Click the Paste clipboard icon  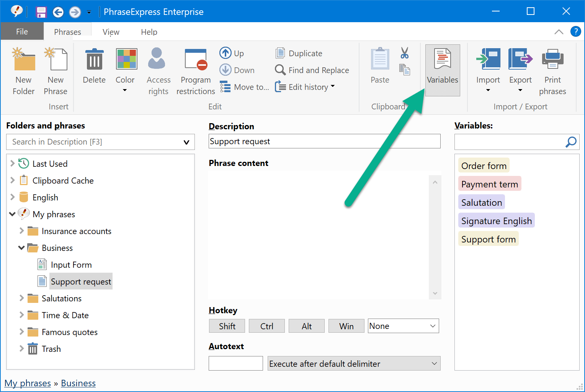tap(380, 59)
